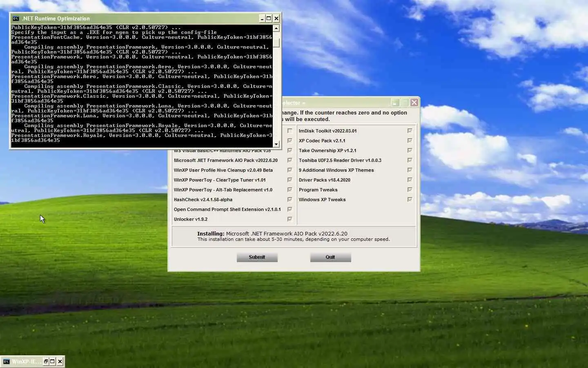Click the .NET Runtime Optimization console title icon
This screenshot has height=368, width=588.
[16, 18]
